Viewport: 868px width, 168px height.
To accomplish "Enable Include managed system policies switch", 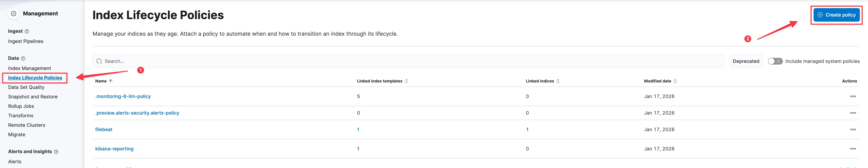I will [x=775, y=61].
